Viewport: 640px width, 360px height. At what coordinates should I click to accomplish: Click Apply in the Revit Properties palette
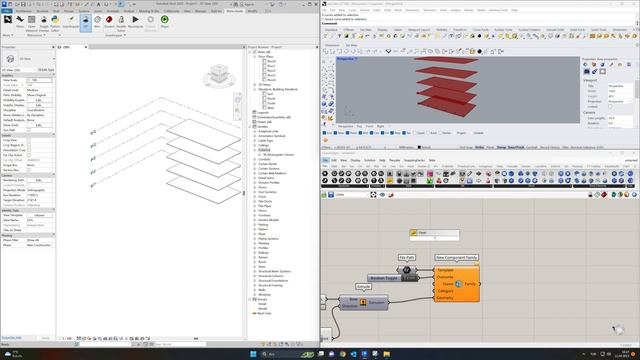[45, 338]
